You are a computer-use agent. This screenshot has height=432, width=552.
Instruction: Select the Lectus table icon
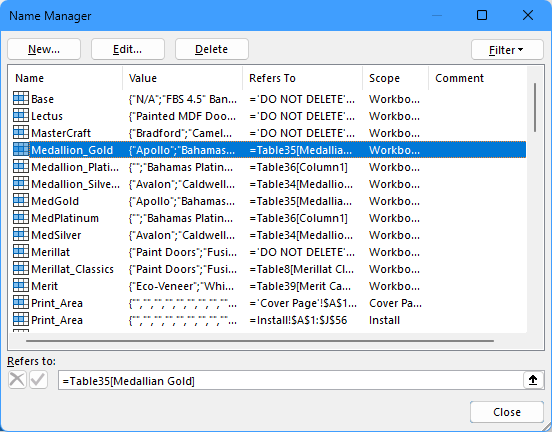pos(21,115)
